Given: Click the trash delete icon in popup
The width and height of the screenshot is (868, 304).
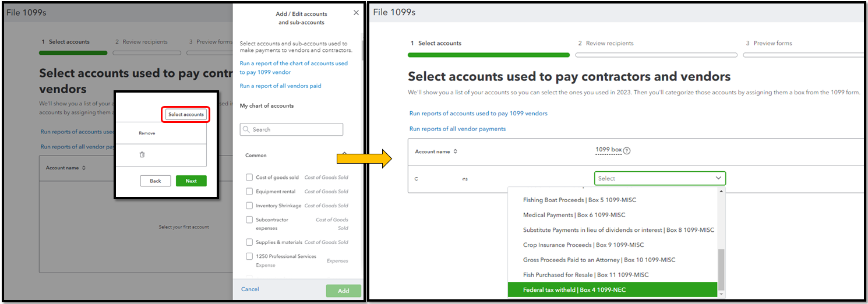Looking at the screenshot, I should tap(142, 154).
